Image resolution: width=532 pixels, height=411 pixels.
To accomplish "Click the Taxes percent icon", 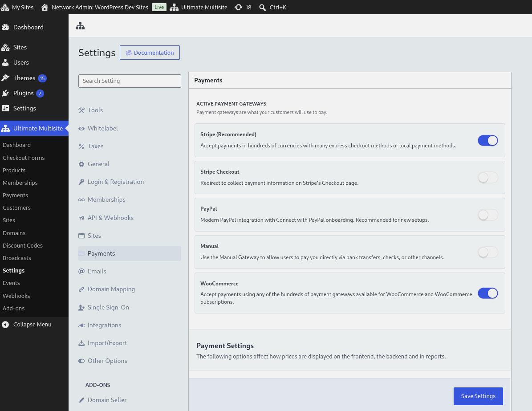I will (81, 146).
